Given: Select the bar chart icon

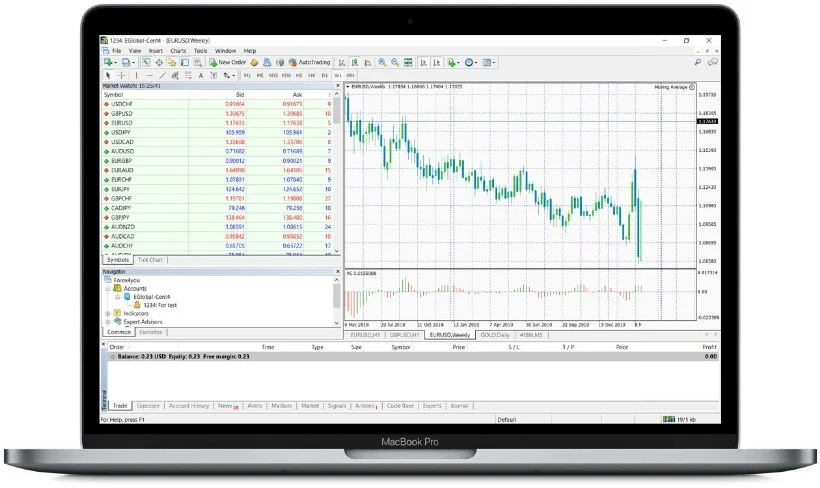Looking at the screenshot, I should [x=342, y=62].
